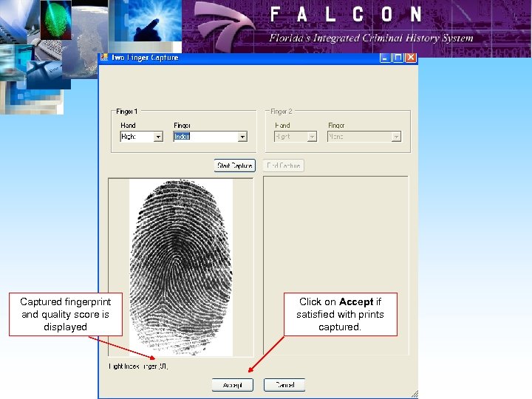Maximize the Two Finger Capture window

tap(398, 58)
